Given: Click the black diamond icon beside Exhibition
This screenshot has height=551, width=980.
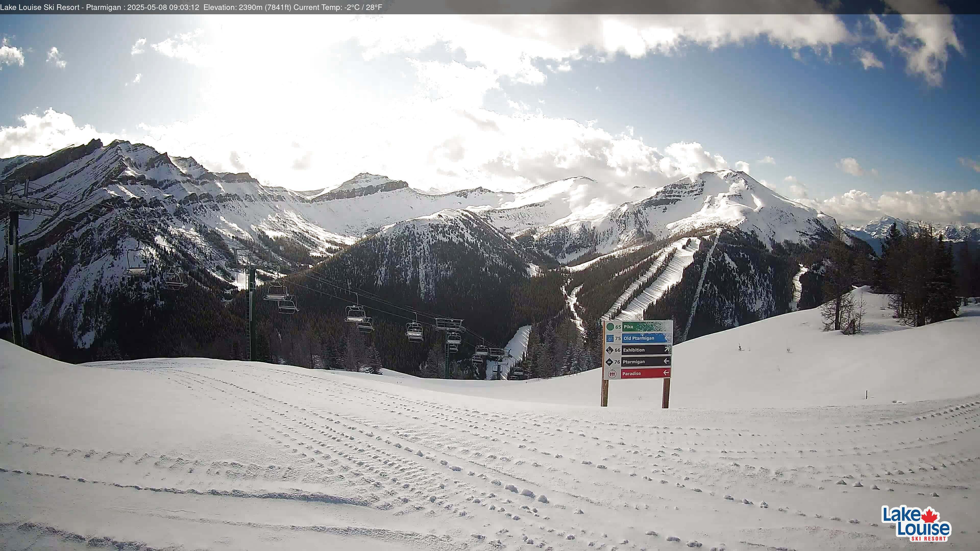Looking at the screenshot, I should tap(610, 350).
